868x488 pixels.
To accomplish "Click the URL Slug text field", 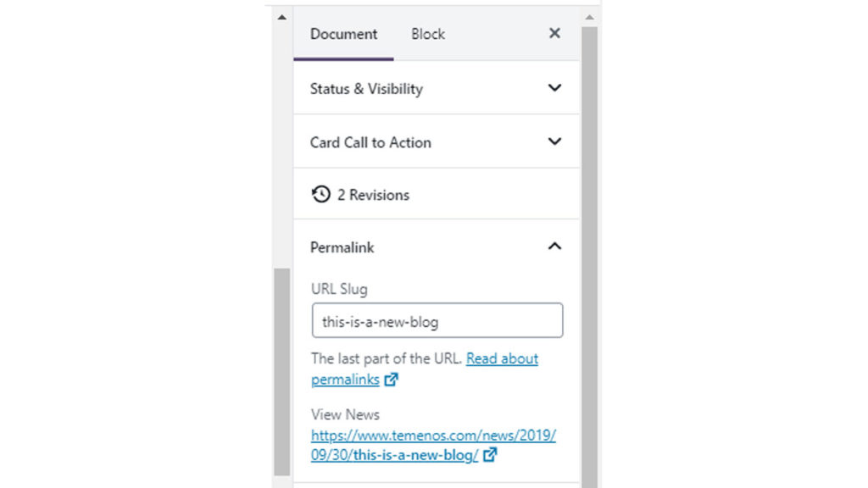I will (437, 321).
